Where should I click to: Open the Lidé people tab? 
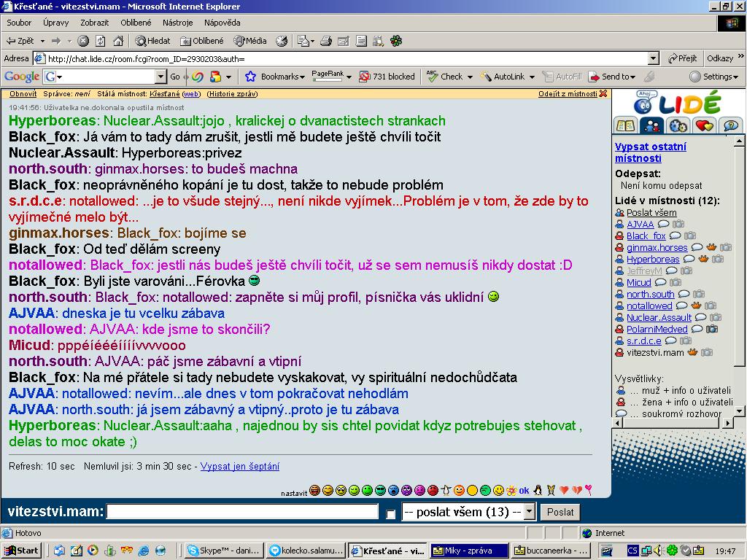[651, 125]
